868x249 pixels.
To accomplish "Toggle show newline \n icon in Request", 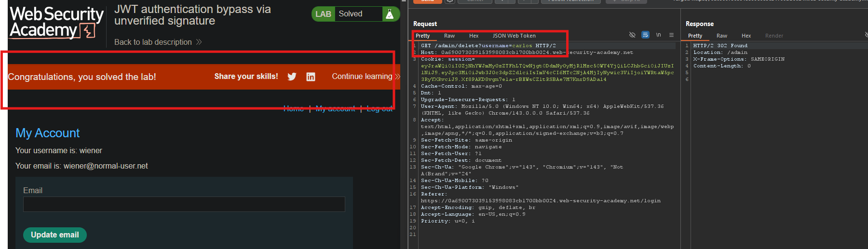I will pyautogui.click(x=658, y=35).
